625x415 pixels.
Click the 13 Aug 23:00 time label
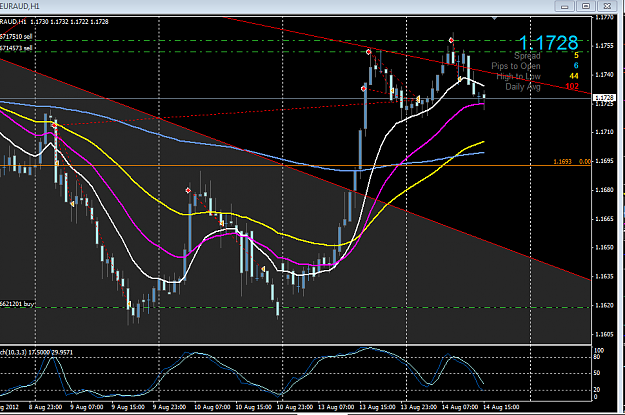(x=419, y=407)
